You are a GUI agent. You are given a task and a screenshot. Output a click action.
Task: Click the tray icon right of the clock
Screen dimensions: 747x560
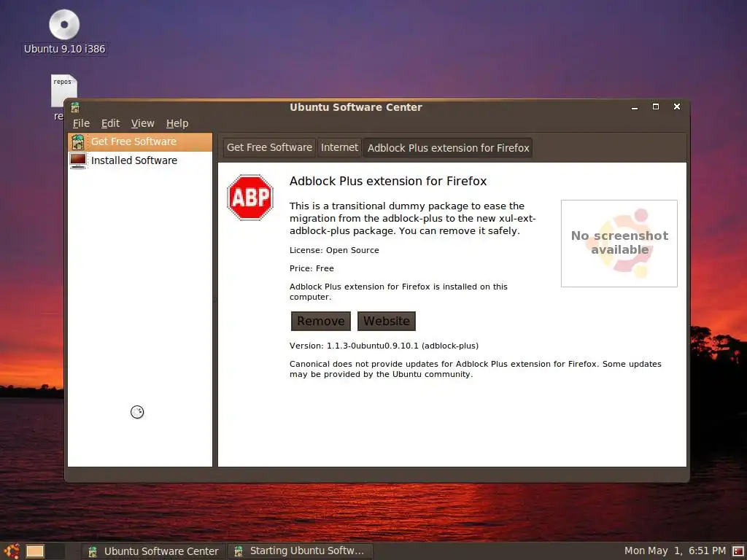738,551
